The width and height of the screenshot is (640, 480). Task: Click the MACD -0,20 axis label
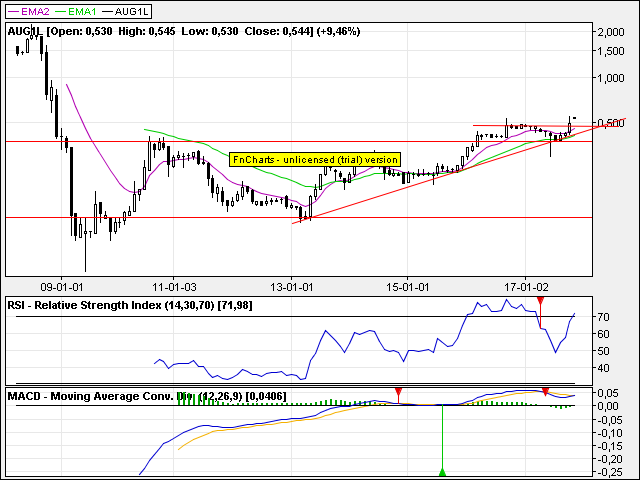coord(611,460)
